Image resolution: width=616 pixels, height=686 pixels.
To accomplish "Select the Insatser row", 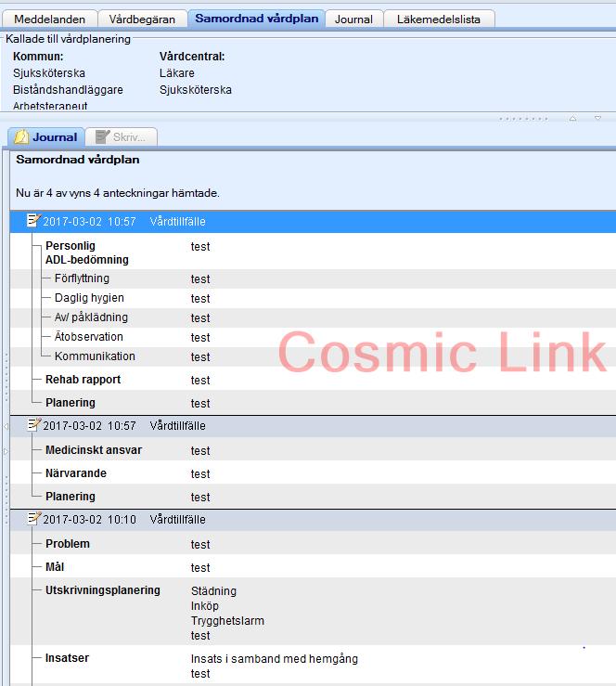I will tap(313, 665).
